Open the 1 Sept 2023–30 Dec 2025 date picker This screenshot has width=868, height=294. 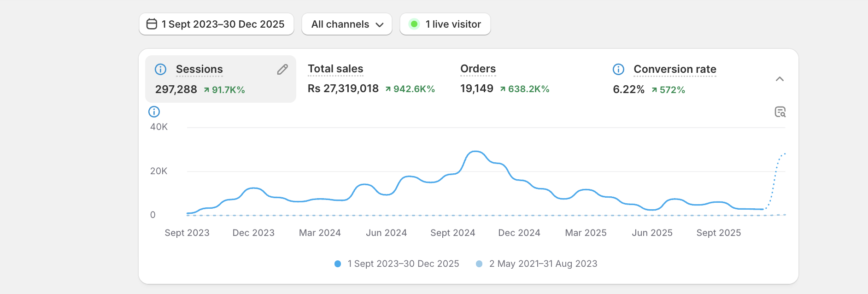coord(217,24)
